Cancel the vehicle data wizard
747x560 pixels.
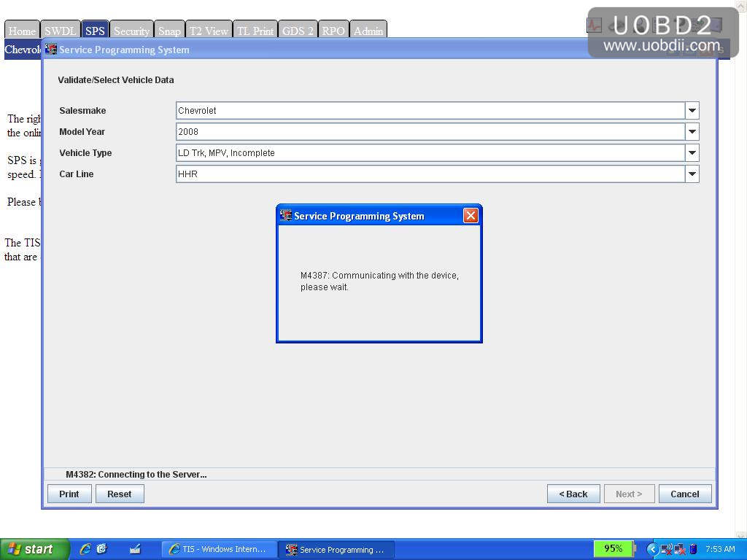pyautogui.click(x=684, y=494)
